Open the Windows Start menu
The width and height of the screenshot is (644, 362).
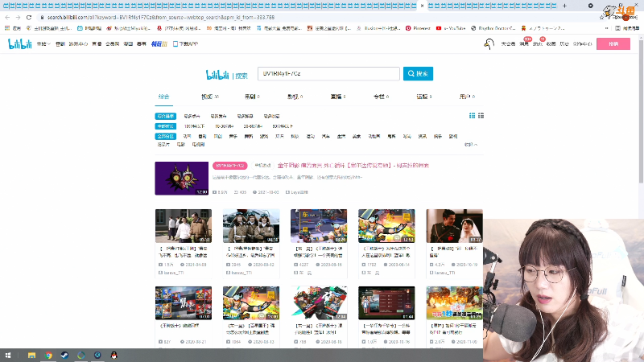click(x=8, y=356)
